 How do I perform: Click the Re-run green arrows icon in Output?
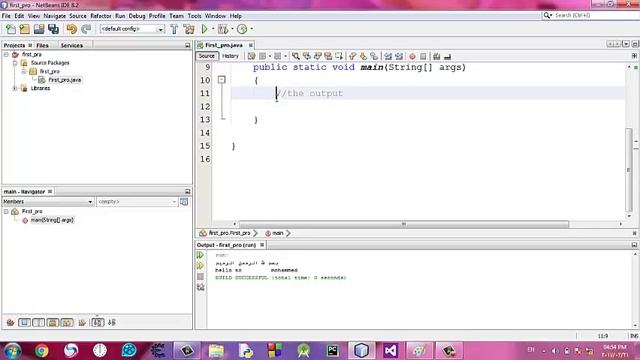200,255
